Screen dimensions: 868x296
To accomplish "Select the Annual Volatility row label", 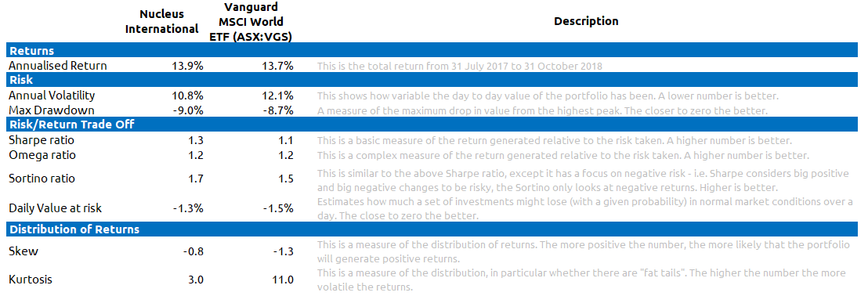I will click(x=52, y=96).
